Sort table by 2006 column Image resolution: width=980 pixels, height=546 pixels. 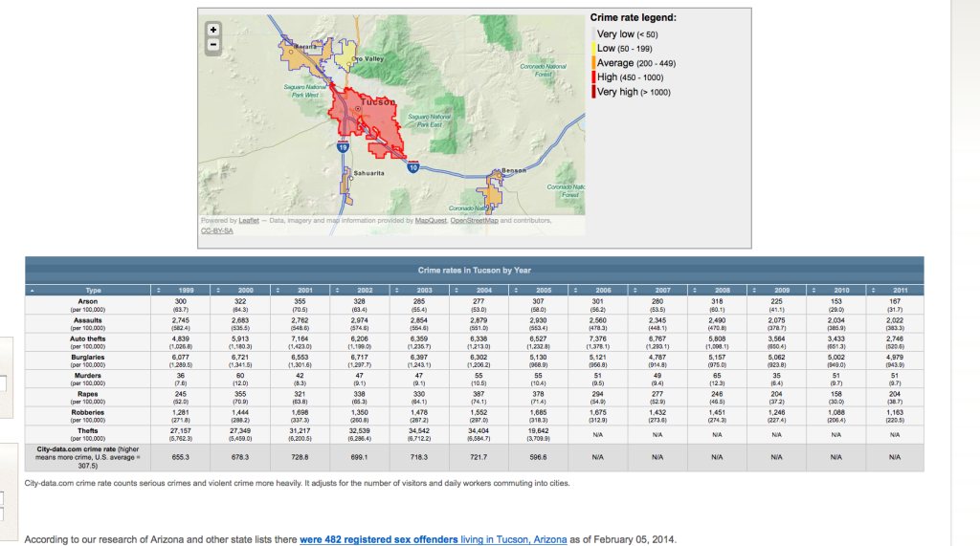[x=597, y=291]
